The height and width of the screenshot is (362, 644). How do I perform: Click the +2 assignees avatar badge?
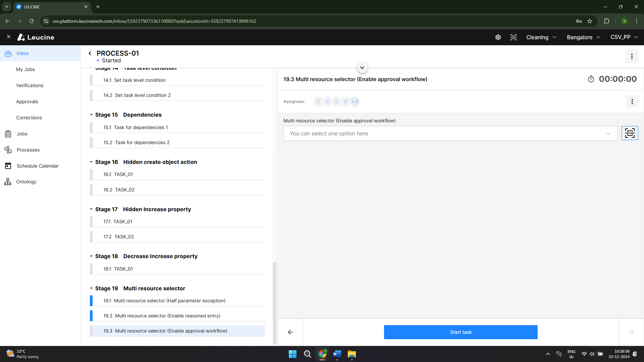[x=355, y=102]
